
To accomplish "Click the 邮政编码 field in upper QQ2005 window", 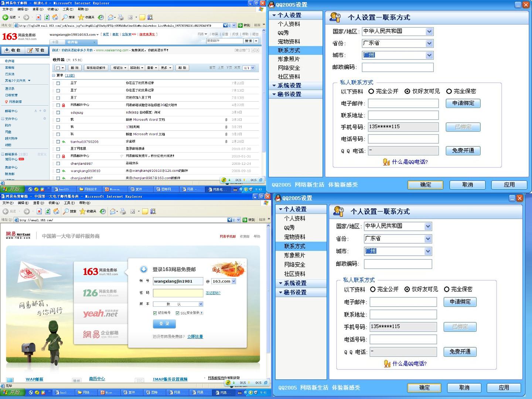I will tap(398, 67).
